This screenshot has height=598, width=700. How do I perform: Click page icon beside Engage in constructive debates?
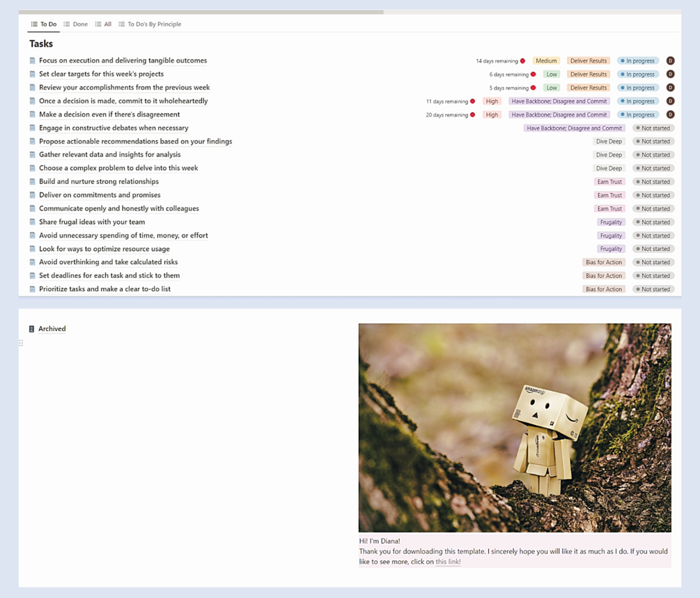33,128
